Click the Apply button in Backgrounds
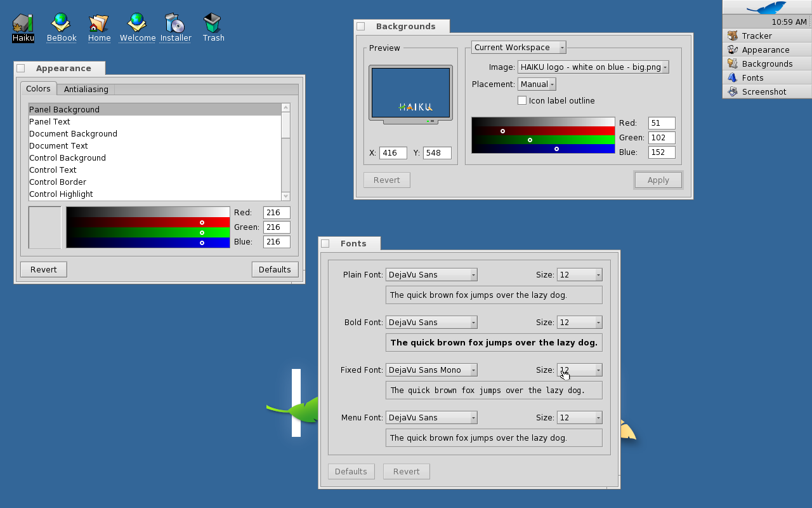Image resolution: width=812 pixels, height=508 pixels. click(x=658, y=180)
